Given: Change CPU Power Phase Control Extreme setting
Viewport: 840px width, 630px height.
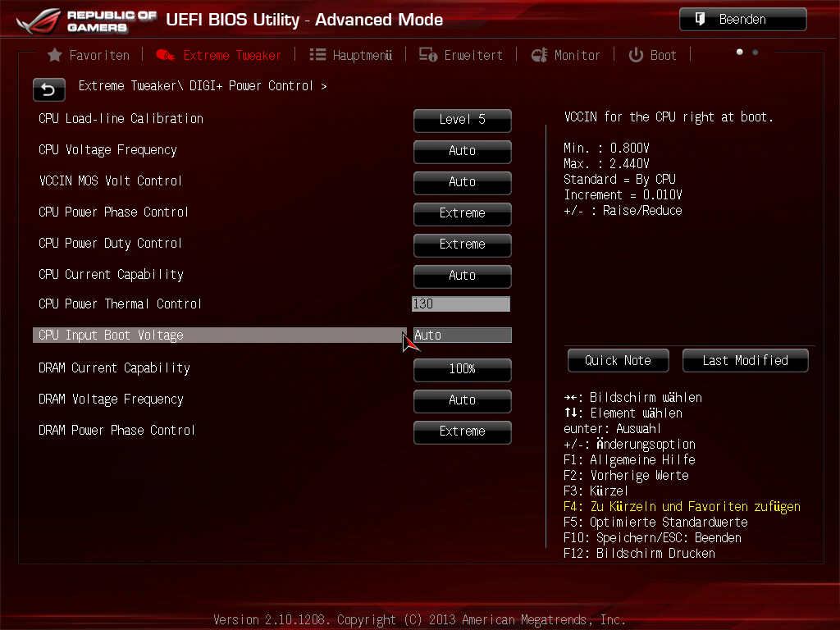Looking at the screenshot, I should click(463, 213).
